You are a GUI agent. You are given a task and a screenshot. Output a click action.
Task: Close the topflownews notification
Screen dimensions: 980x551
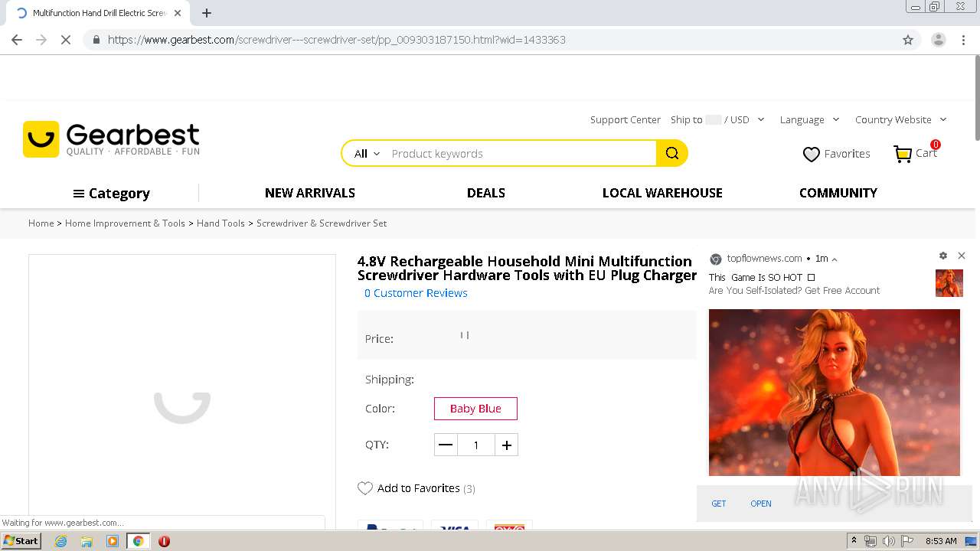pos(962,256)
